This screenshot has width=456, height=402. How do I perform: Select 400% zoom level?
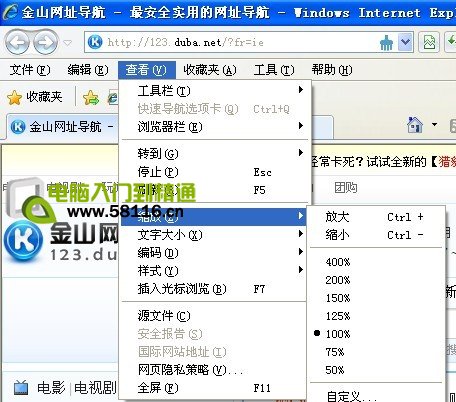[x=376, y=262]
